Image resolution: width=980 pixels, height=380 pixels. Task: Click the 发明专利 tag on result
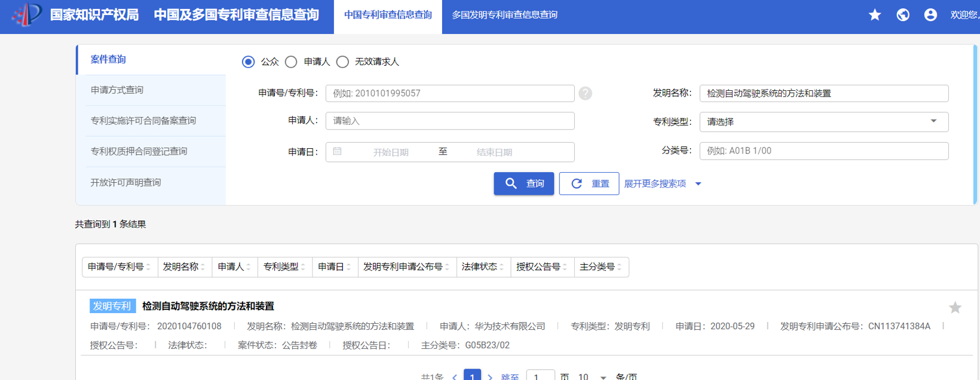click(x=112, y=306)
